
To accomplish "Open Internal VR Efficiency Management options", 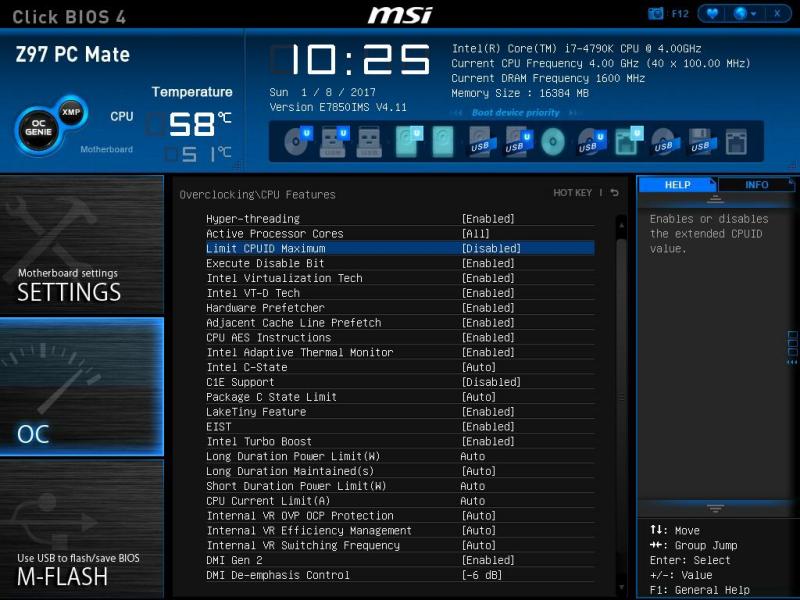I will point(399,530).
